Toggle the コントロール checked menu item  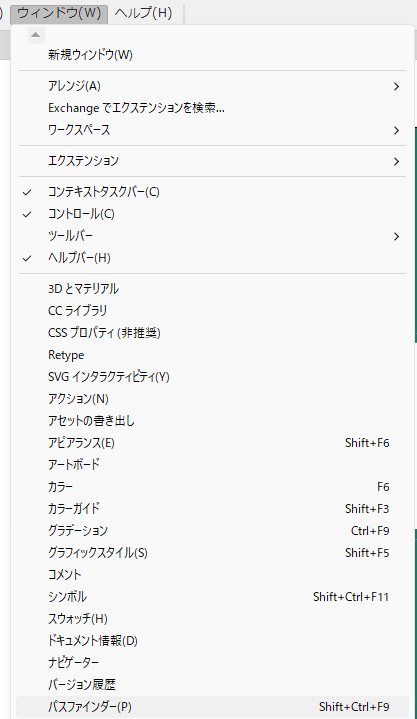point(212,214)
